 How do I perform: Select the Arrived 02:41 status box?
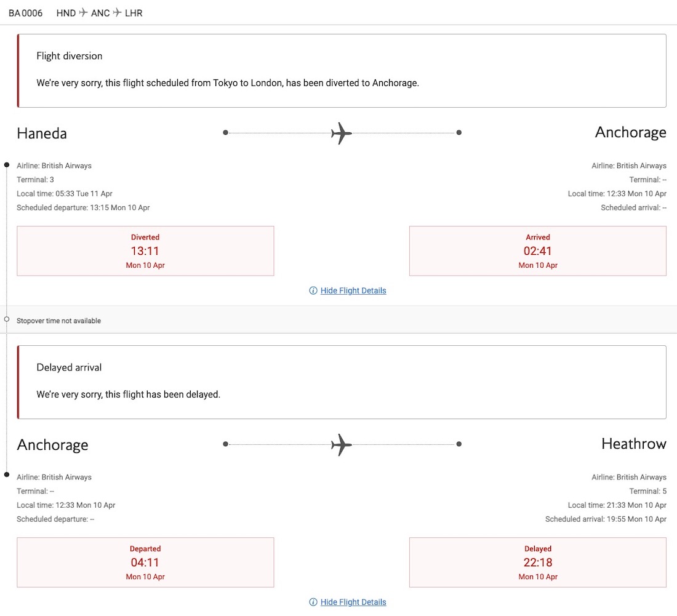tap(537, 251)
